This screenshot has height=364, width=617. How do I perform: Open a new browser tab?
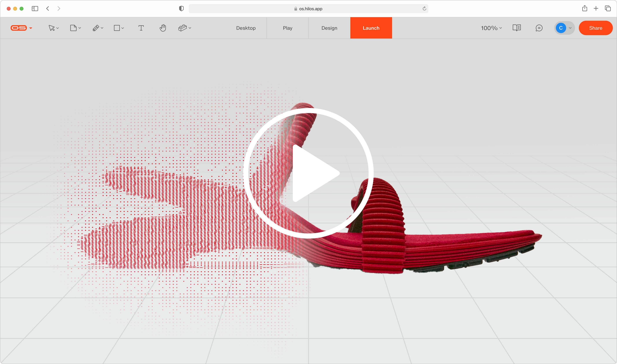click(x=596, y=9)
